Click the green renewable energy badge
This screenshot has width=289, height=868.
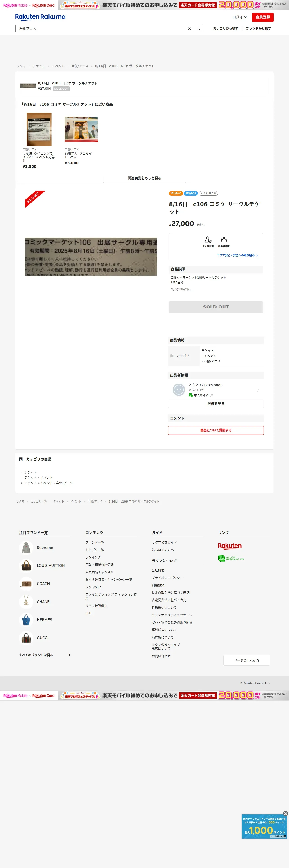(231, 558)
